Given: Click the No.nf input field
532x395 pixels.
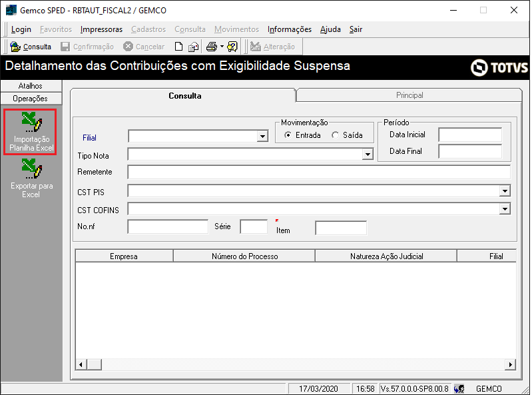Looking at the screenshot, I should (168, 226).
